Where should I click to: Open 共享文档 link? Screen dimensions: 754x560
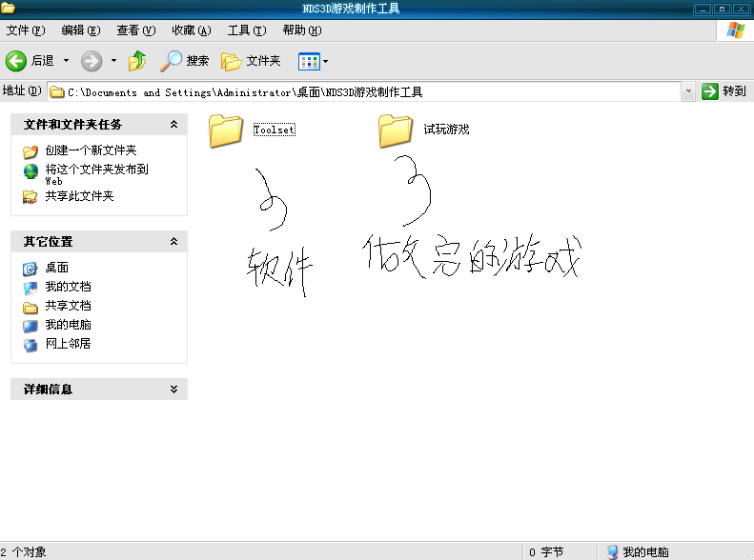click(x=68, y=306)
